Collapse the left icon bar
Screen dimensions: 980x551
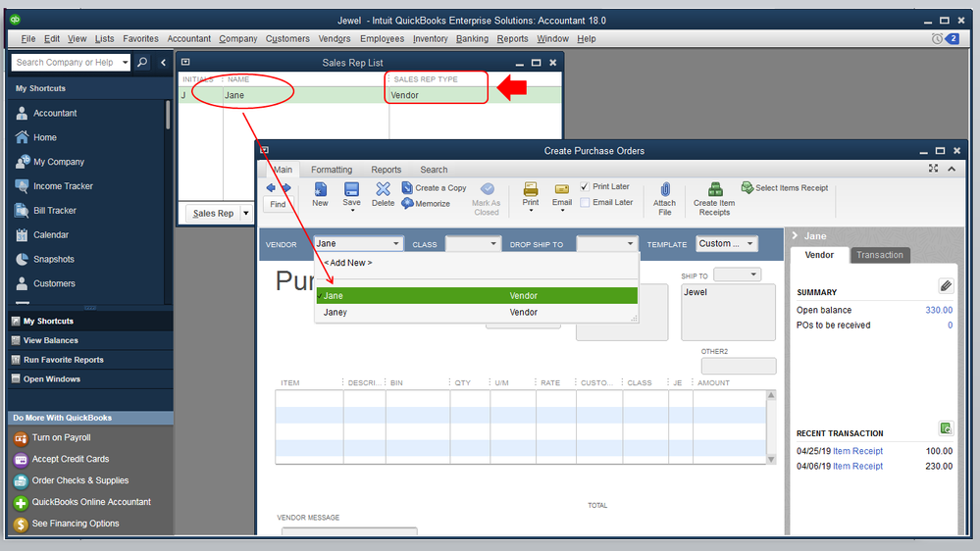[x=163, y=63]
